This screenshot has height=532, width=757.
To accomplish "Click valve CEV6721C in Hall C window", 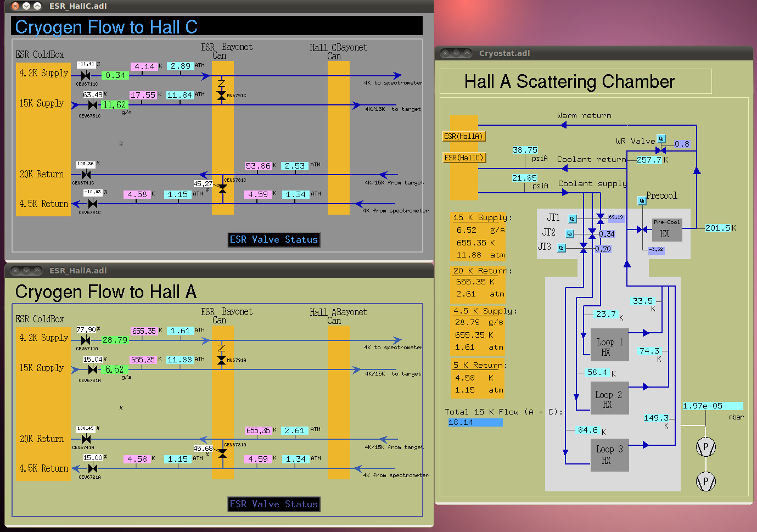I will tap(93, 204).
